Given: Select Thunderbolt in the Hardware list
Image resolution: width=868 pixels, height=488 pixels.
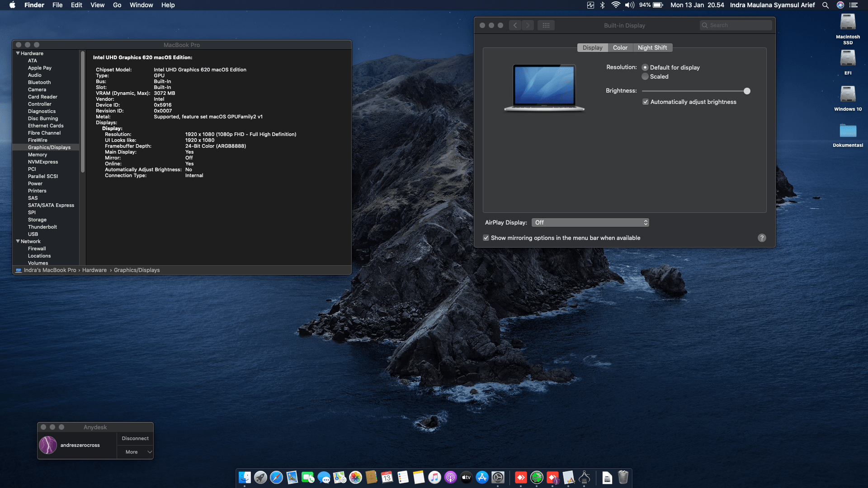Looking at the screenshot, I should [42, 227].
